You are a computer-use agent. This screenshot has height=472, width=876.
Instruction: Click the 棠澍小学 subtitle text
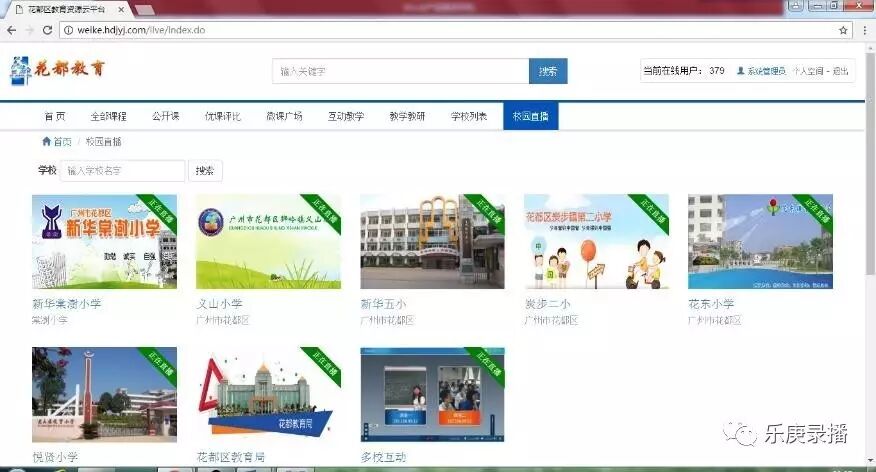(x=50, y=320)
